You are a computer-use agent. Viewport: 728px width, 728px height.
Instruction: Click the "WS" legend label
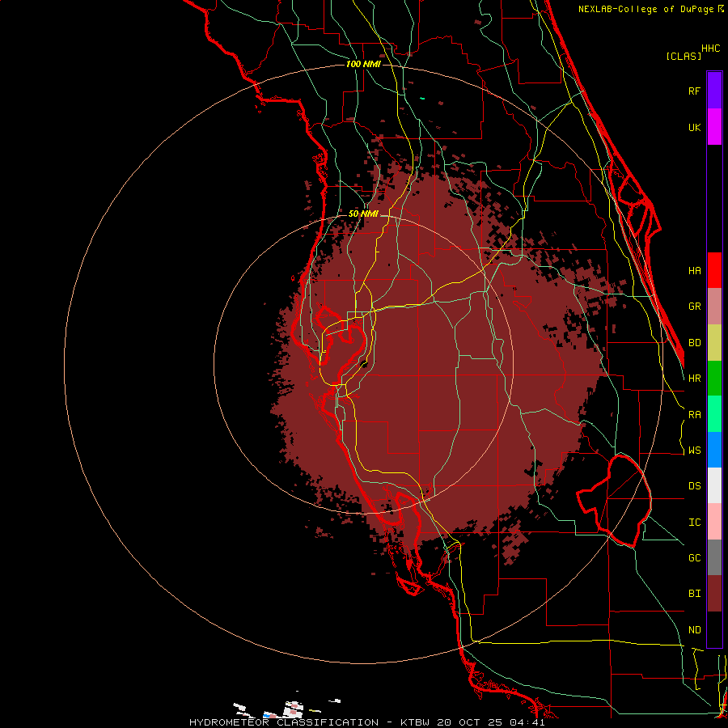point(694,451)
